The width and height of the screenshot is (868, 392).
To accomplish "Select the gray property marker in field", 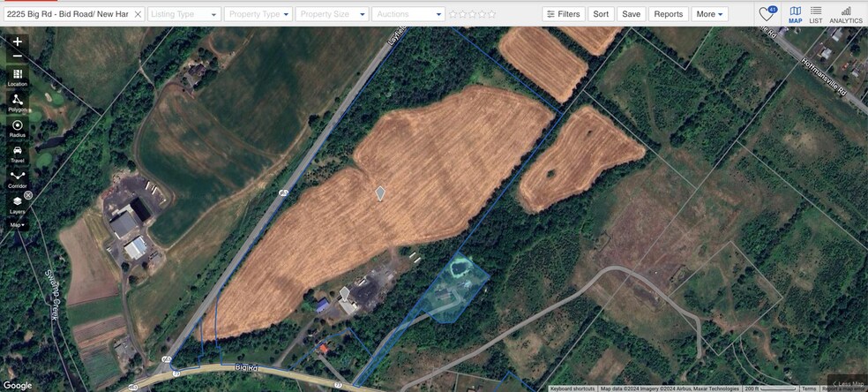I will [x=379, y=193].
